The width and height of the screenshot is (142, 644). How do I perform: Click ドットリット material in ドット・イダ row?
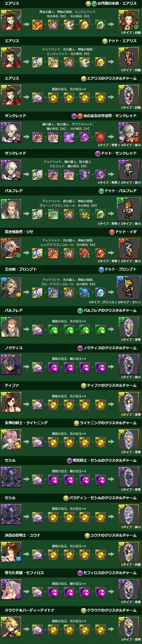tap(37, 253)
